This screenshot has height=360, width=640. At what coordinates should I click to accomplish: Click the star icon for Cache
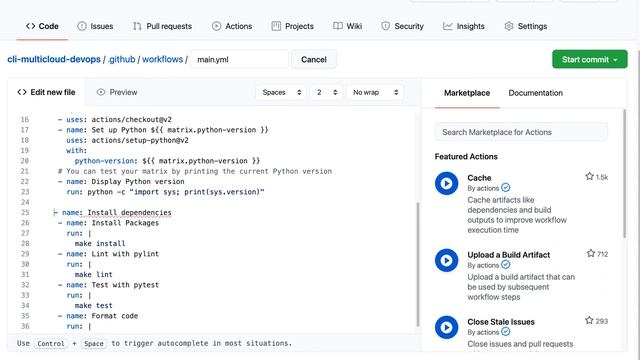[x=589, y=176]
